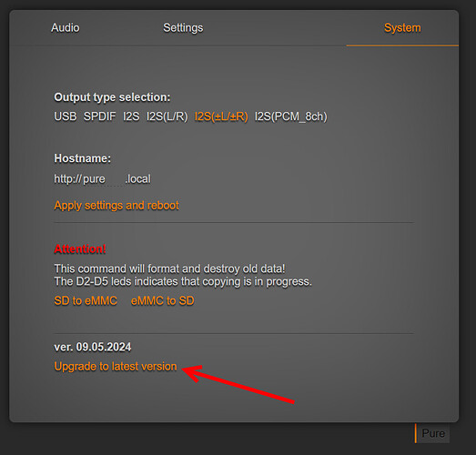The width and height of the screenshot is (476, 455).
Task: Click the Pure button at bottom
Action: point(432,433)
